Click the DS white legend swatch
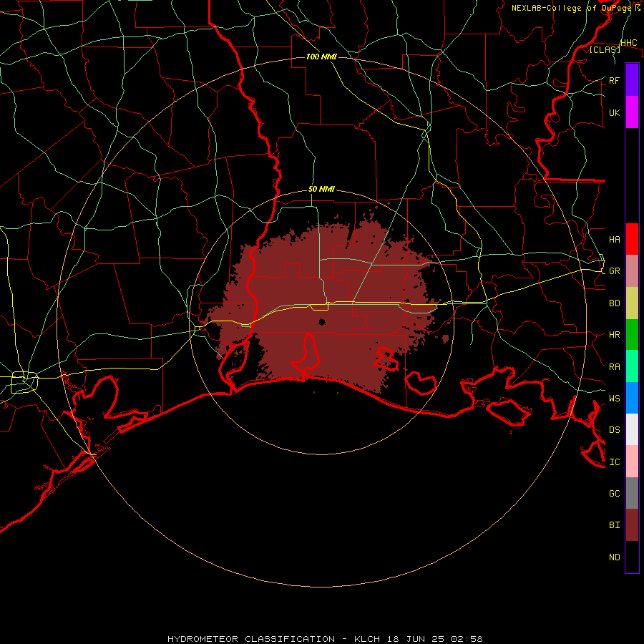The width and height of the screenshot is (644, 644). [632, 429]
